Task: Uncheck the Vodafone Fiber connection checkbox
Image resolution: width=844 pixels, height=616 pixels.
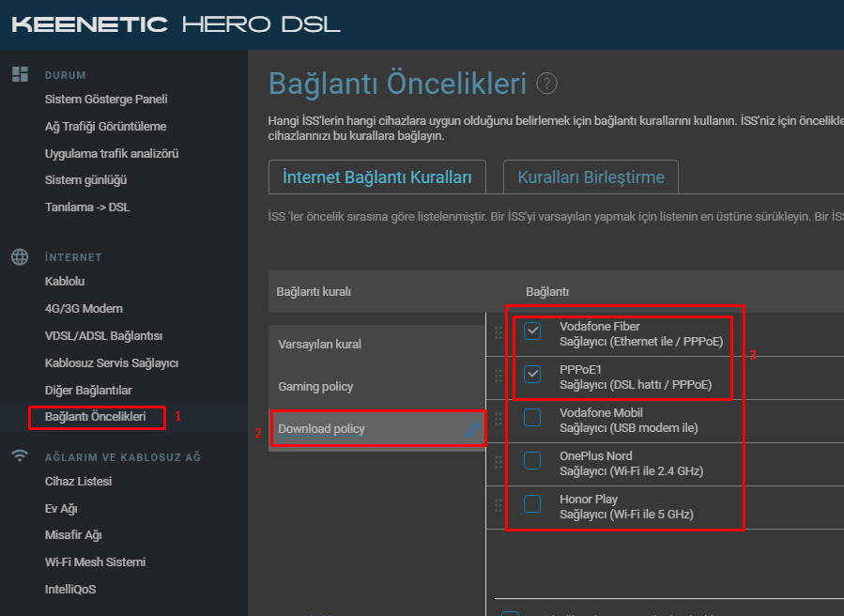Action: click(x=532, y=331)
